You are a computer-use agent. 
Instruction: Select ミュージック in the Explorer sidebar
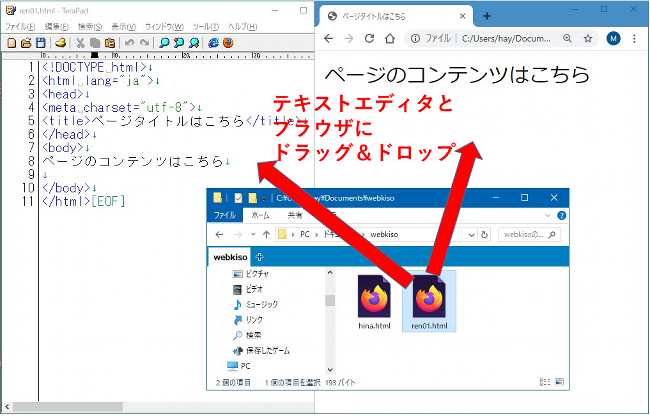(261, 304)
